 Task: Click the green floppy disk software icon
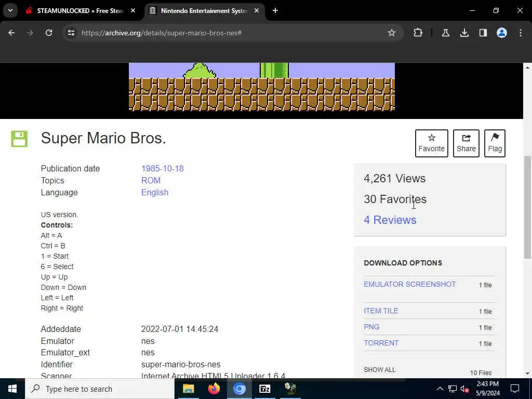19,138
